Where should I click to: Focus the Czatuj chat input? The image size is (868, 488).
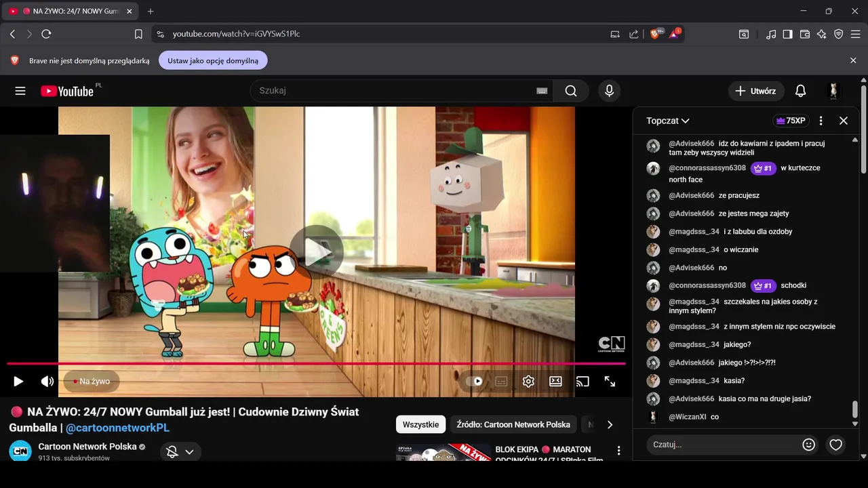coord(722,445)
